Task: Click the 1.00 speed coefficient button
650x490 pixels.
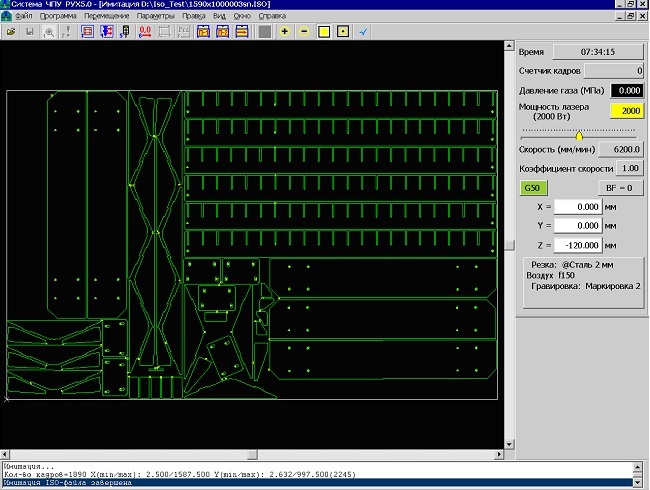Action: coord(631,168)
